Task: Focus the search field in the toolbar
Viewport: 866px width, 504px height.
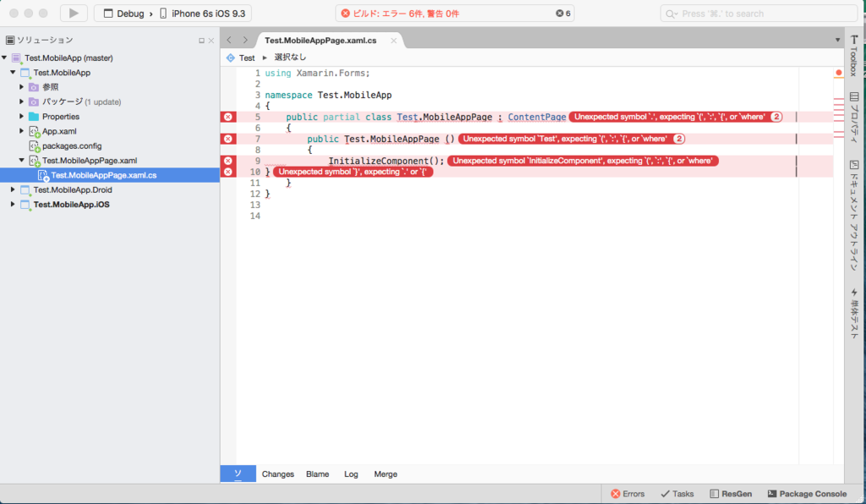Action: coord(759,14)
